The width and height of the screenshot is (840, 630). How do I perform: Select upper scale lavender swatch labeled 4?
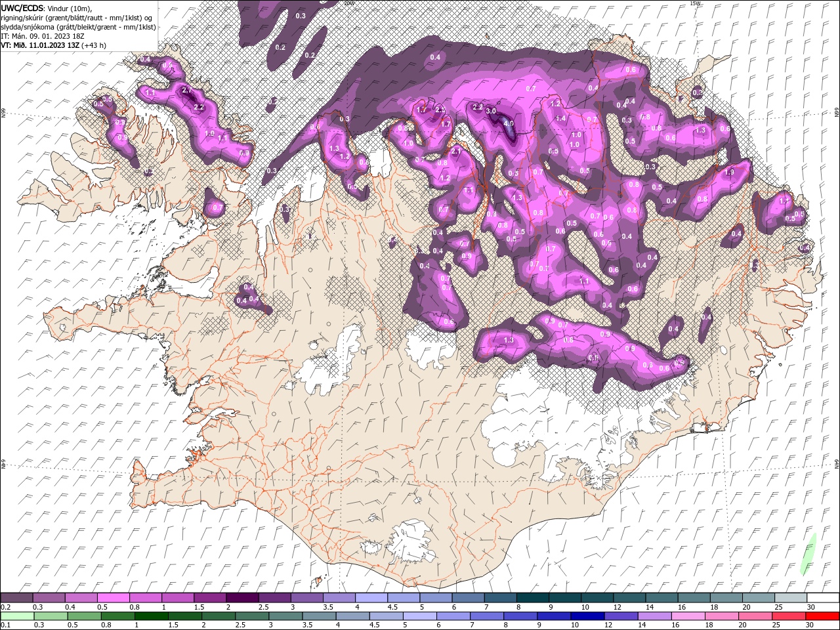click(371, 598)
